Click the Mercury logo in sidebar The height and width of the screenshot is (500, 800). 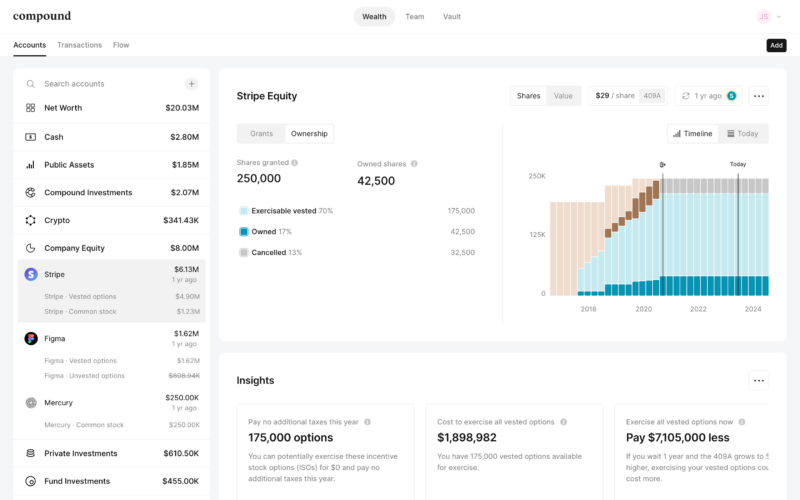pos(31,403)
